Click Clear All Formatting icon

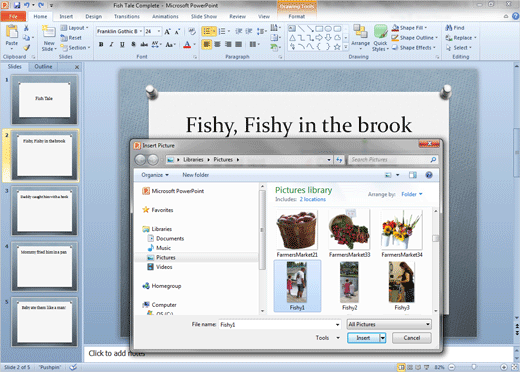tap(192, 31)
